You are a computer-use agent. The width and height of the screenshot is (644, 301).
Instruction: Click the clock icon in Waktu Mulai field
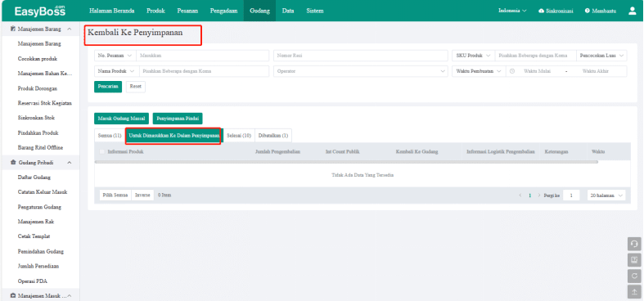[511, 71]
